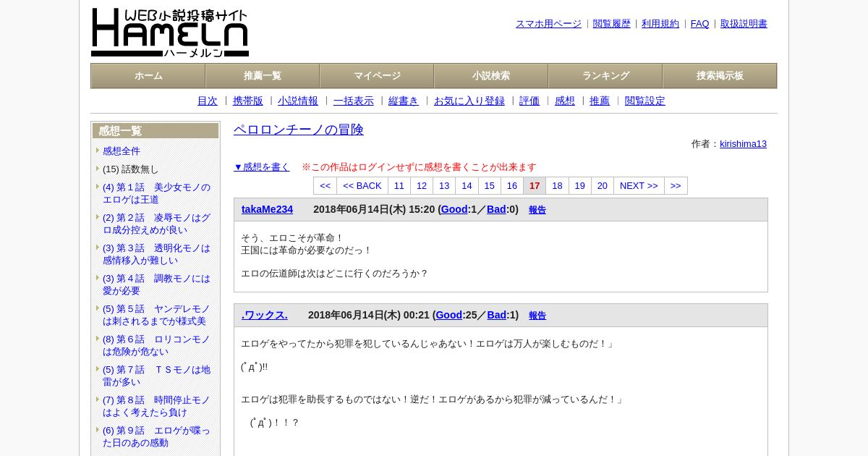Open sidebar 第８話 時間停止モノ reviews
This screenshot has height=456, width=868.
point(156,406)
